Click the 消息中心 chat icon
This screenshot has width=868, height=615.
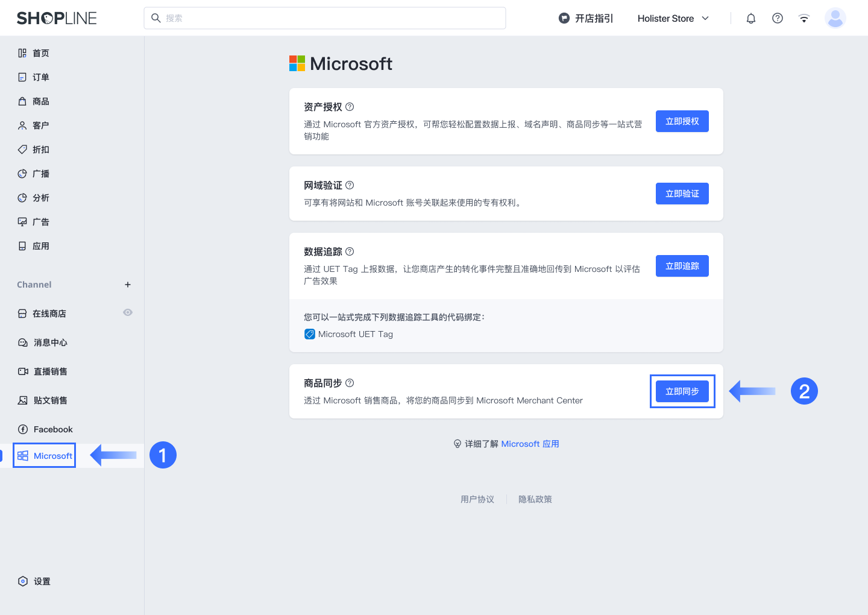click(x=23, y=342)
